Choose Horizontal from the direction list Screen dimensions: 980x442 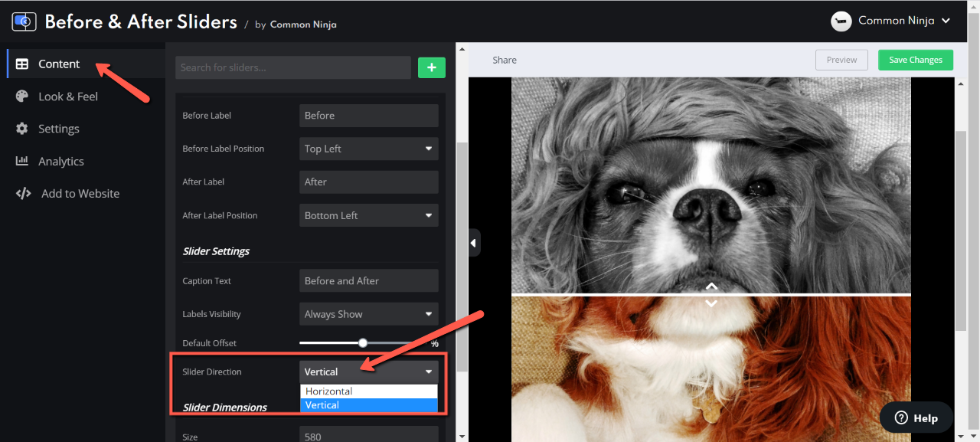pyautogui.click(x=369, y=391)
